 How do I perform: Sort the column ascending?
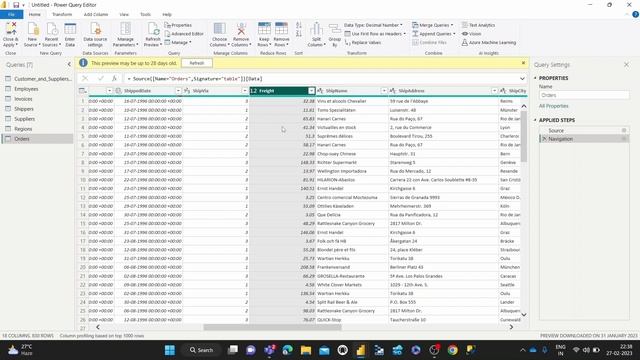(x=299, y=25)
